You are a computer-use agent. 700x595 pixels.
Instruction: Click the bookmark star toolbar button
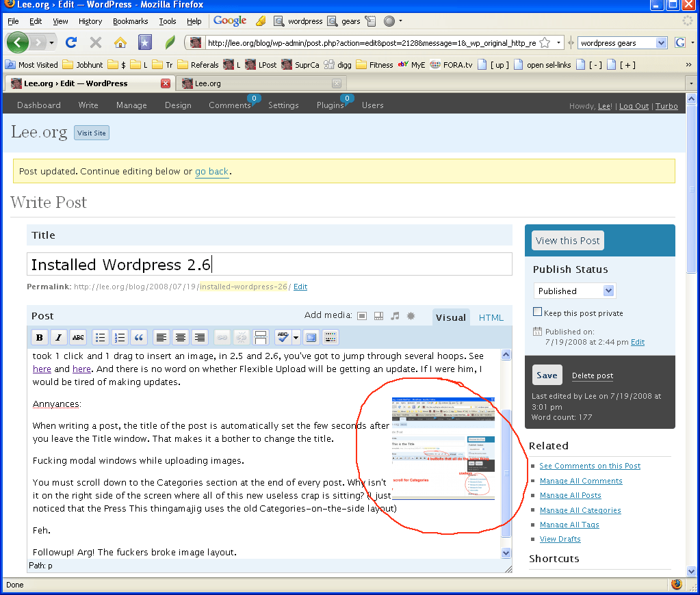144,43
